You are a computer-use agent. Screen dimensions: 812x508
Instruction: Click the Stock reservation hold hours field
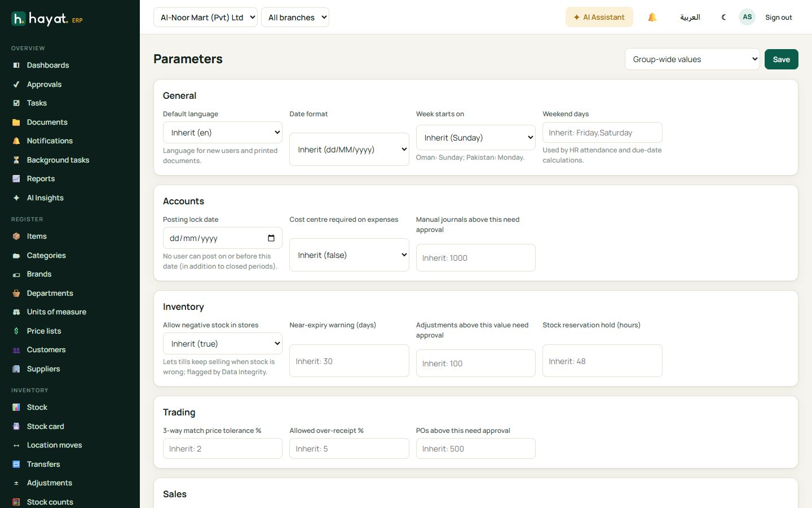[x=602, y=361]
